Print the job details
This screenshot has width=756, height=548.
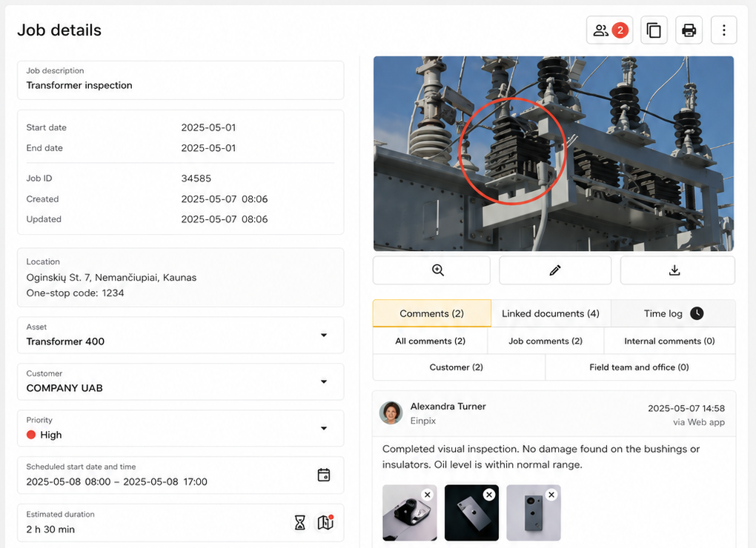(689, 30)
